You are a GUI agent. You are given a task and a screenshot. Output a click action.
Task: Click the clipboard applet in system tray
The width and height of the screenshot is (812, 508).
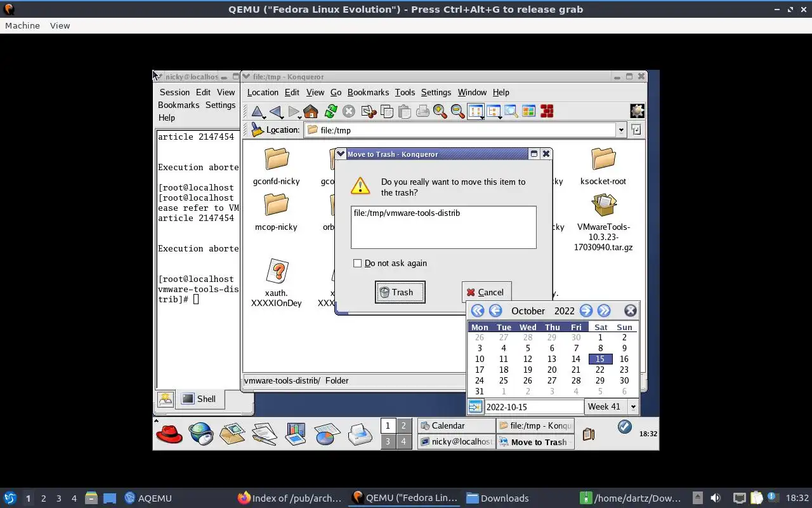[588, 434]
